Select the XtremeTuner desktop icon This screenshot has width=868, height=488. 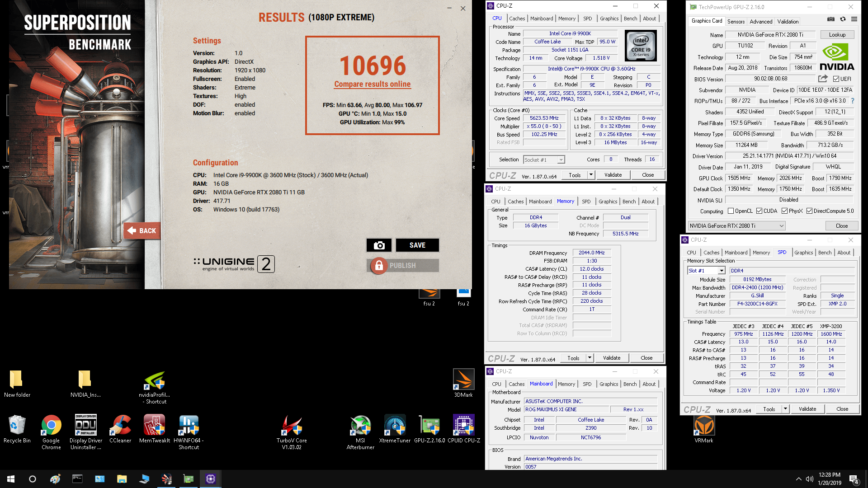click(395, 429)
